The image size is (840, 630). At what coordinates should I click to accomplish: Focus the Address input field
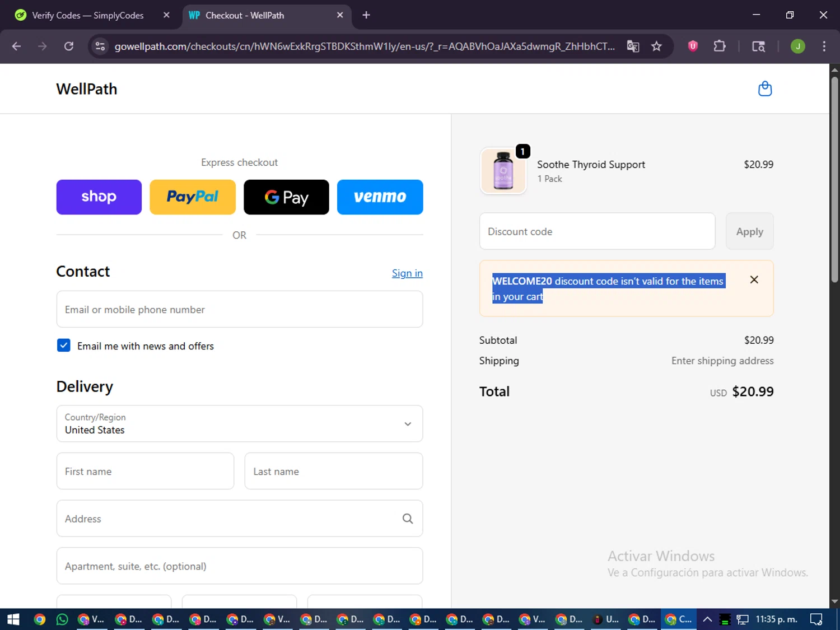pyautogui.click(x=240, y=519)
